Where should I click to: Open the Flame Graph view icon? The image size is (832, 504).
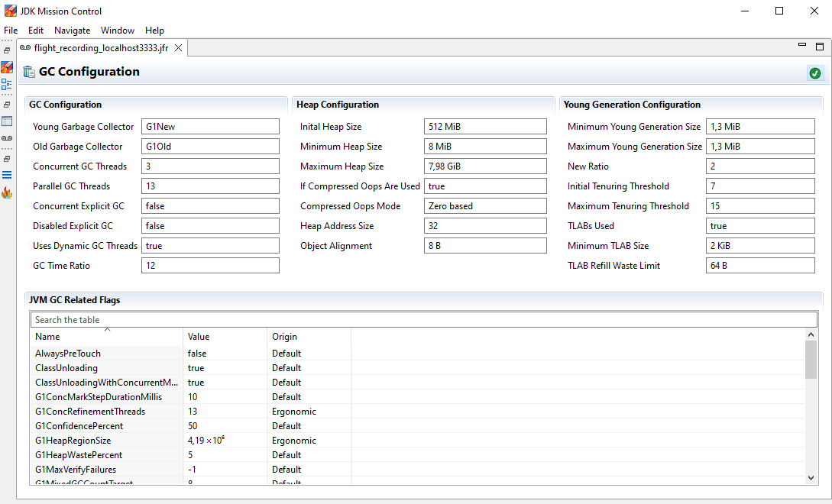coord(7,192)
